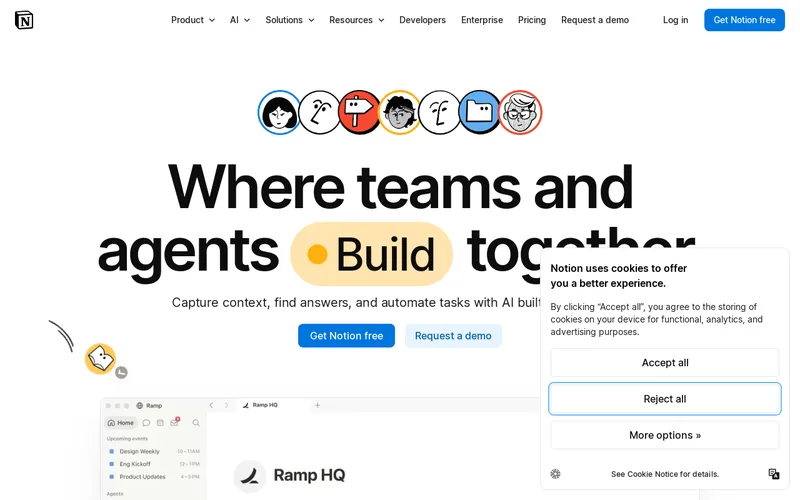Click the Notion logo in the header
The height and width of the screenshot is (500, 800).
[x=24, y=20]
